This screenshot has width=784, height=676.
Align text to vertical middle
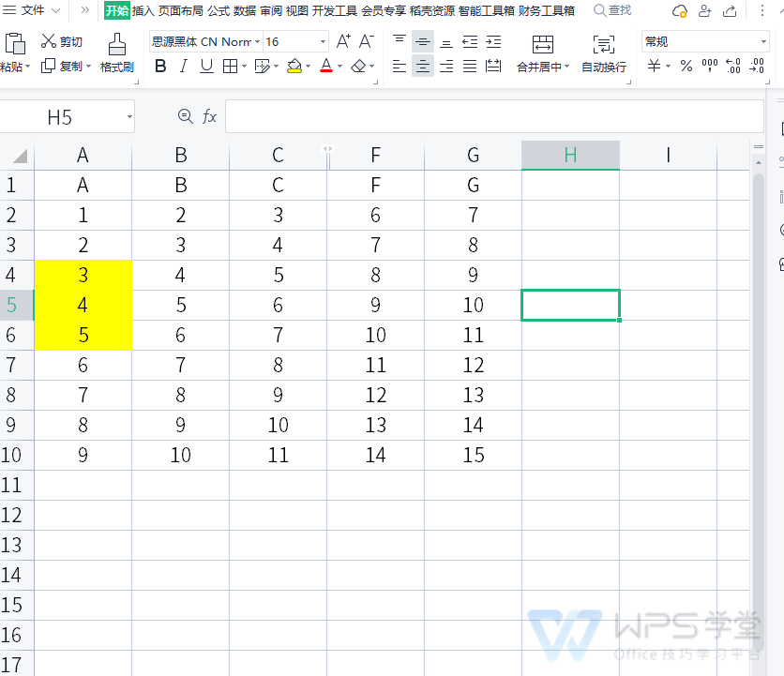423,41
